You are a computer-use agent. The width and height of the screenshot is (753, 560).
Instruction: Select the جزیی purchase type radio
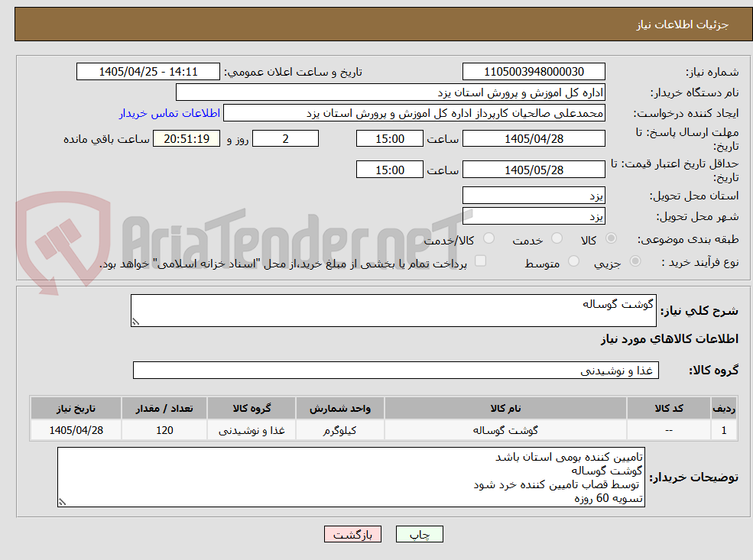tap(635, 261)
